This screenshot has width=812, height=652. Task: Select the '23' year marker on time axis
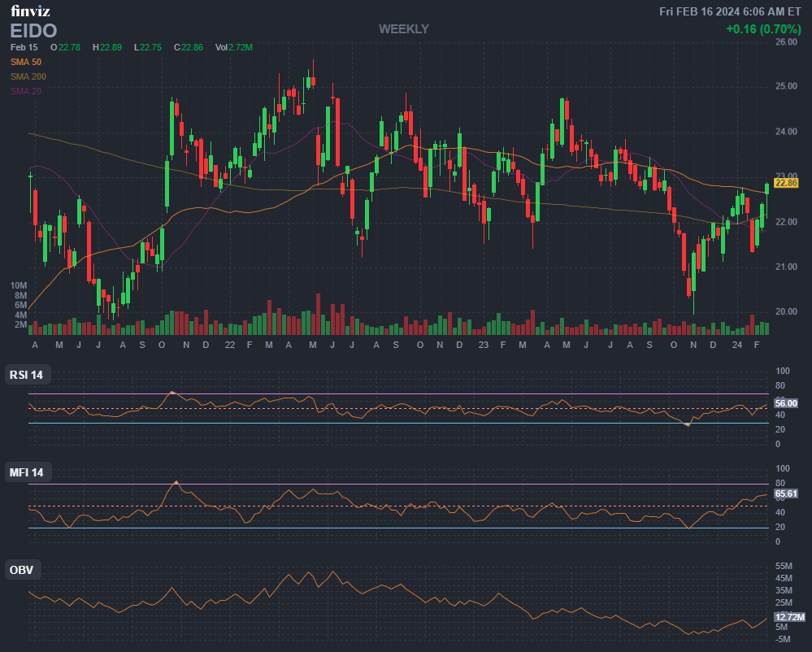tap(483, 345)
